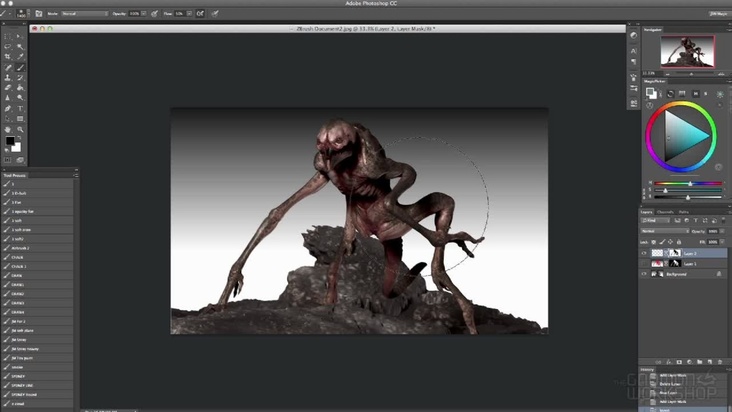Hide the Background layer eye icon
Viewport: 732px width, 412px height.
tap(644, 274)
